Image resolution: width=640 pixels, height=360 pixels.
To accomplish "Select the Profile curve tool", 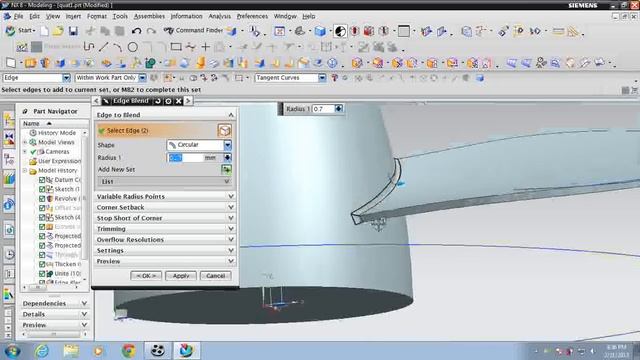I will click(x=89, y=47).
